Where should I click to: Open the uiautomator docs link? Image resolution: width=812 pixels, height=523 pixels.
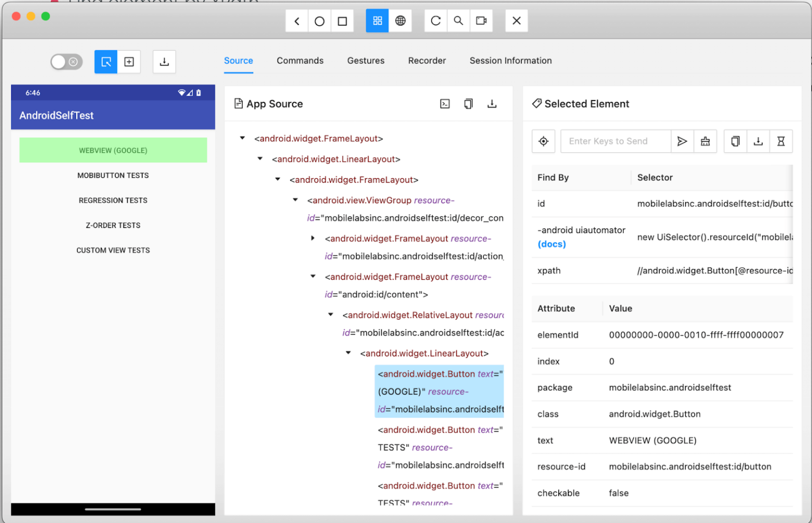click(x=551, y=244)
